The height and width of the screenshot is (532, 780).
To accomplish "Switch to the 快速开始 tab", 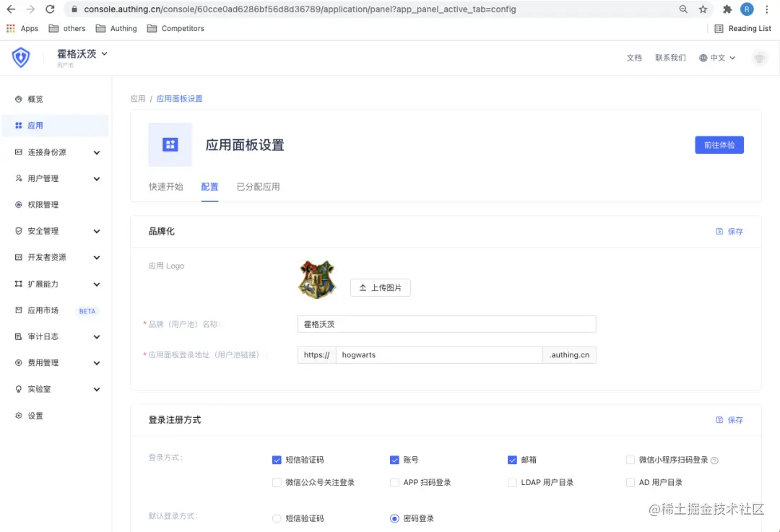I will tap(165, 187).
